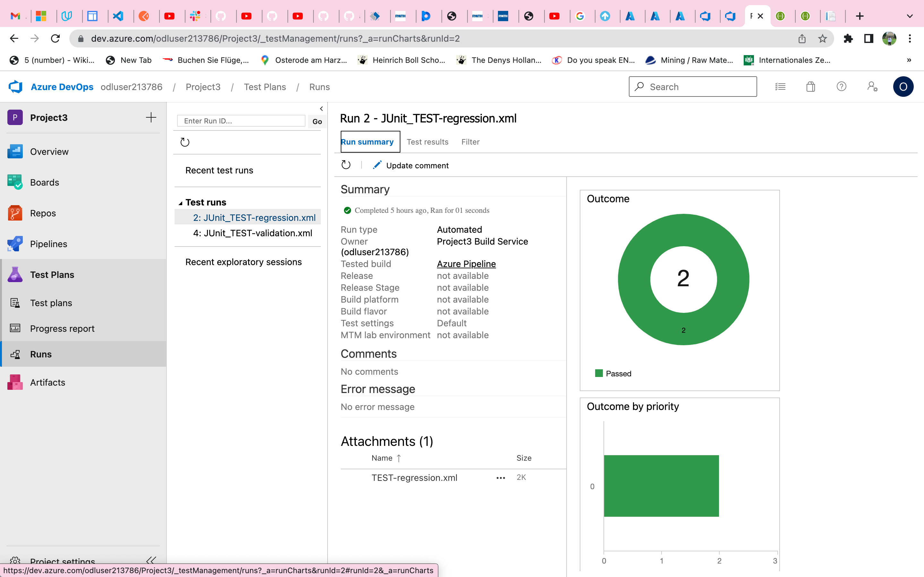Open the Azure Pipeline build link

pos(466,264)
